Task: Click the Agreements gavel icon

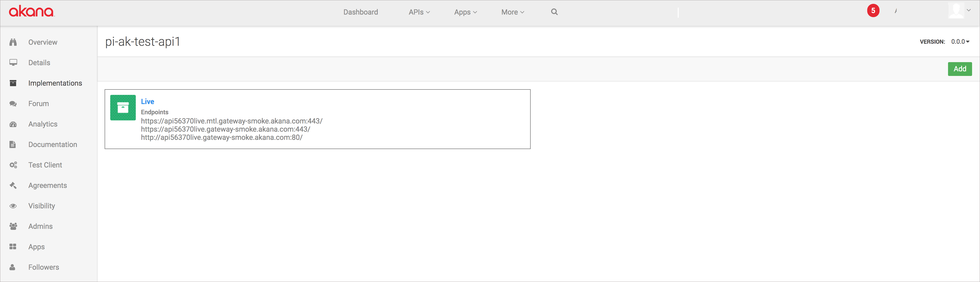Action: click(13, 185)
